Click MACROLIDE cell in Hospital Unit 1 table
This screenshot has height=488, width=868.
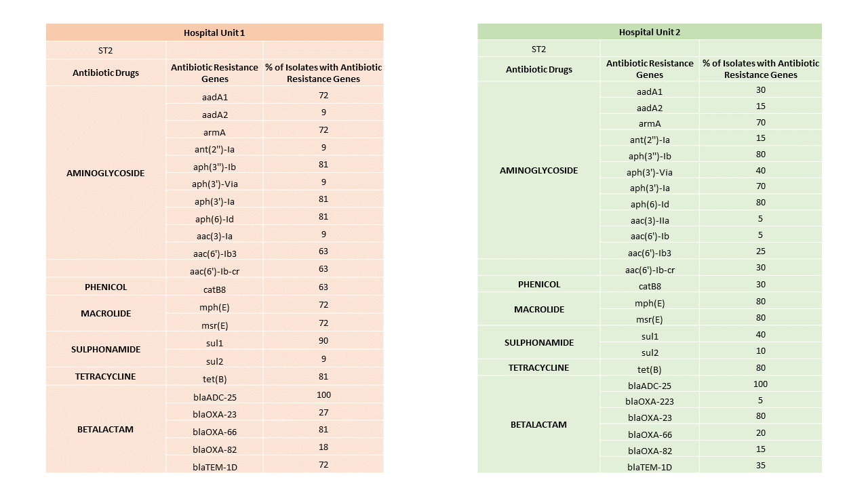(105, 314)
